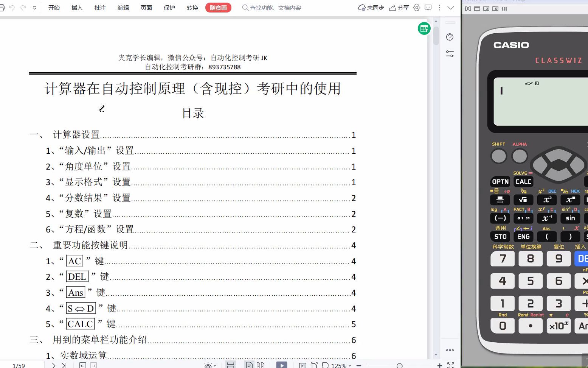Click TOC entry “复数”设置
This screenshot has width=588, height=368.
[x=85, y=214]
